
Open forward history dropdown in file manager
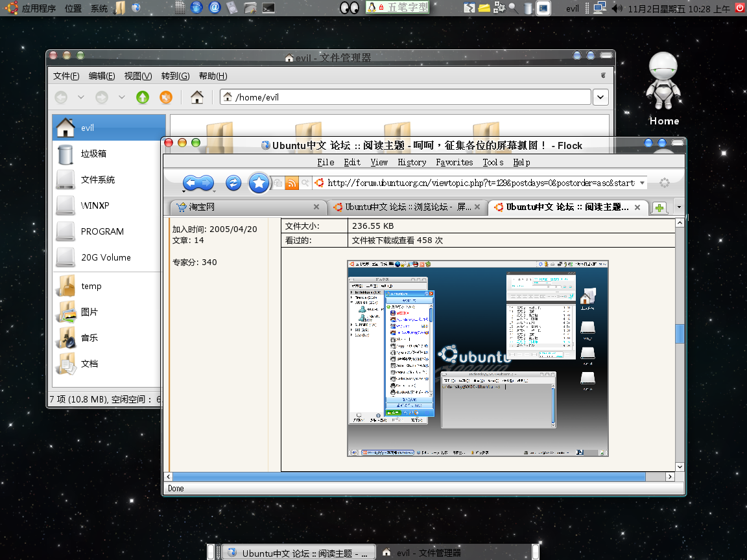coord(121,97)
